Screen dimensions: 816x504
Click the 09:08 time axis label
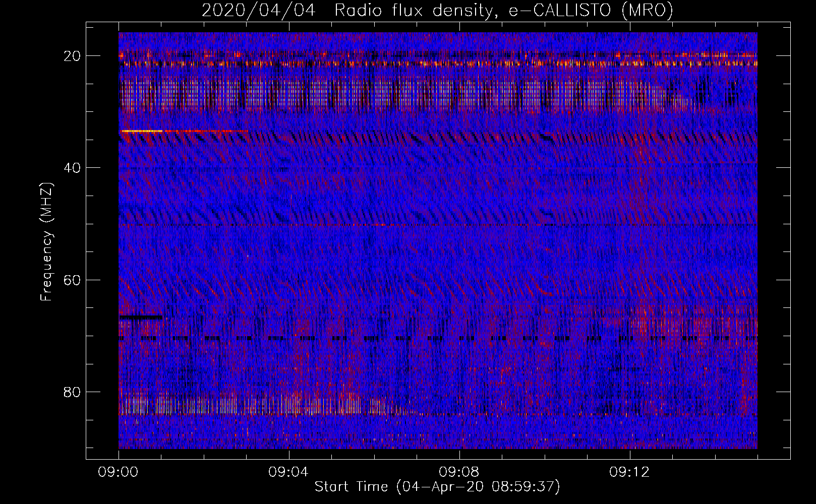pyautogui.click(x=459, y=472)
